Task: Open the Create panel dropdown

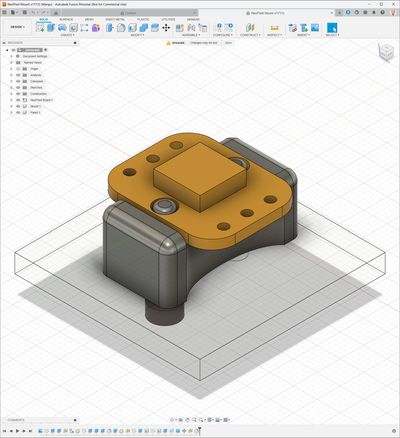Action: [x=67, y=35]
